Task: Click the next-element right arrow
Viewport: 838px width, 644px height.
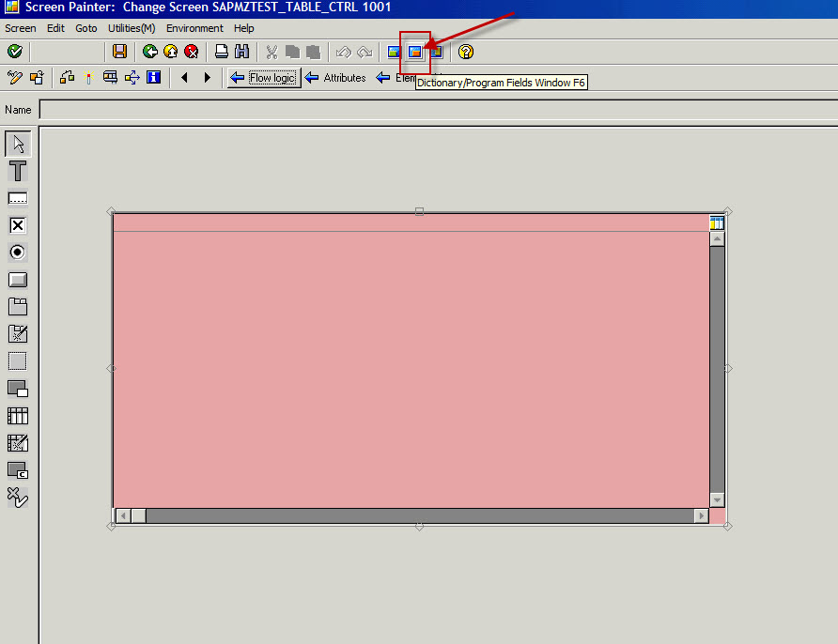Action: 207,78
